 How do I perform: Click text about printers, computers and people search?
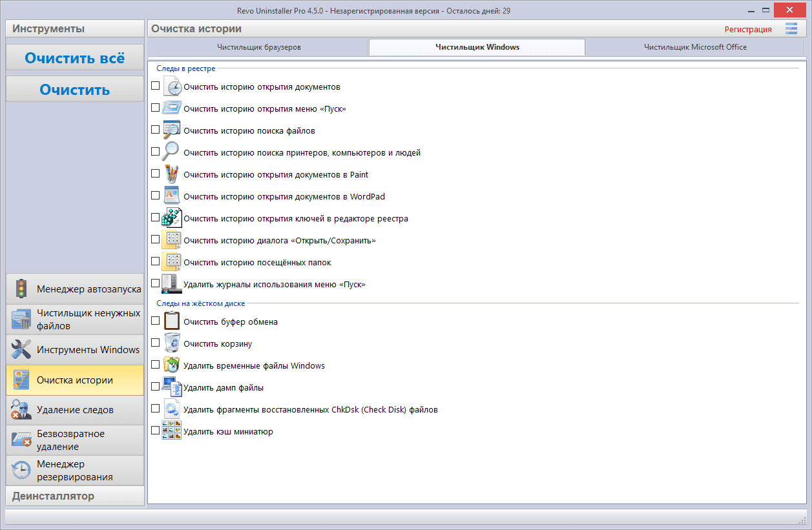point(302,153)
